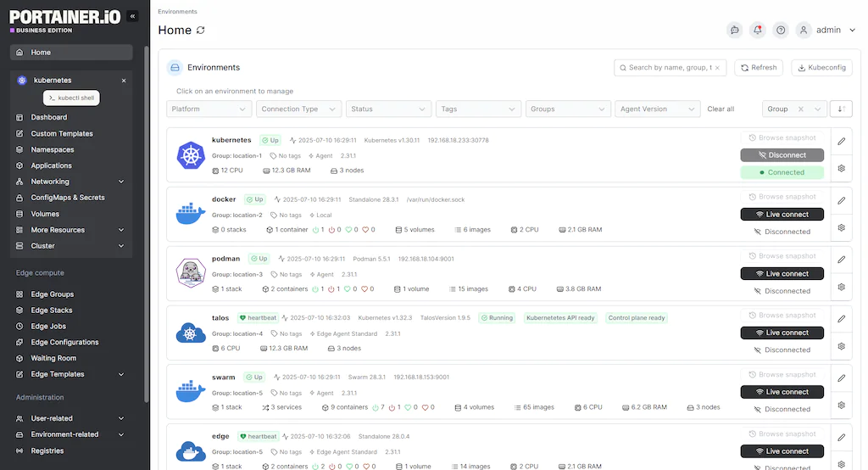868x470 pixels.
Task: Disconnect the kubernetes environment
Action: click(x=782, y=155)
